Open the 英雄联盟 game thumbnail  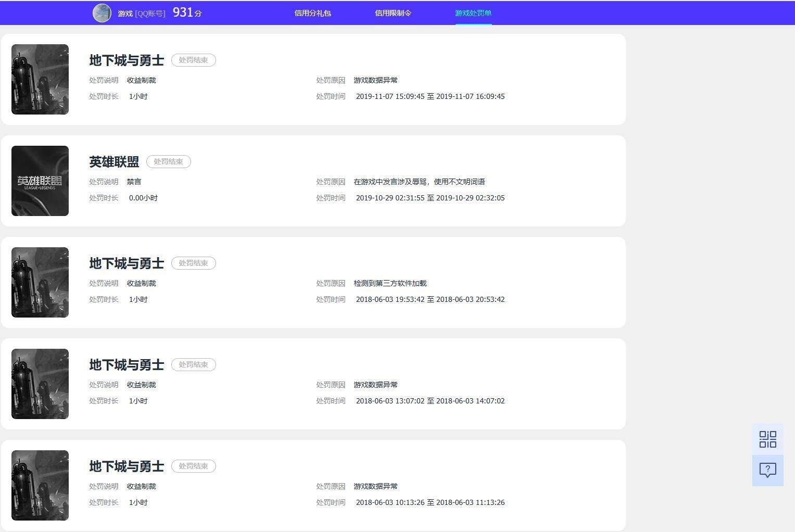40,181
